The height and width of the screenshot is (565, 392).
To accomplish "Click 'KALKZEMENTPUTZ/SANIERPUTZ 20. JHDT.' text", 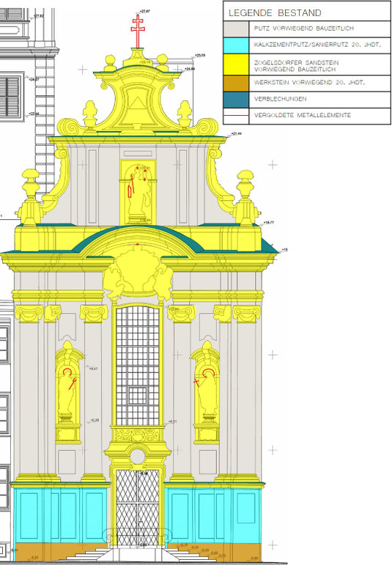I will pos(317,45).
